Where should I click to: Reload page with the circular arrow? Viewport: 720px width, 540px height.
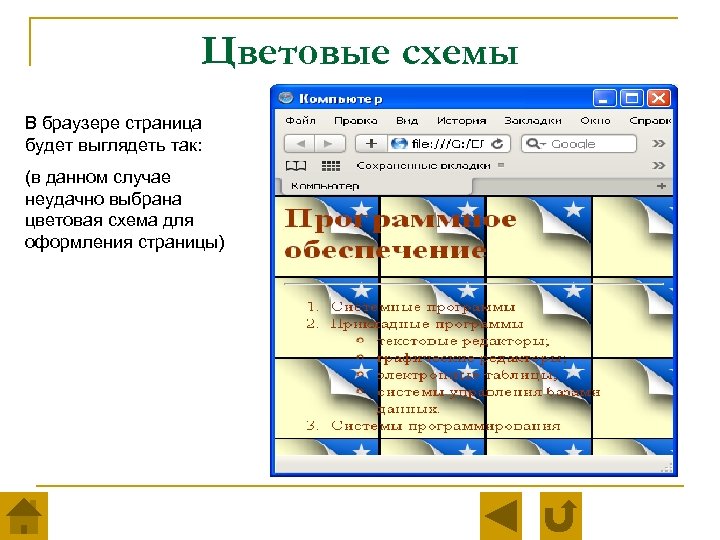click(497, 144)
